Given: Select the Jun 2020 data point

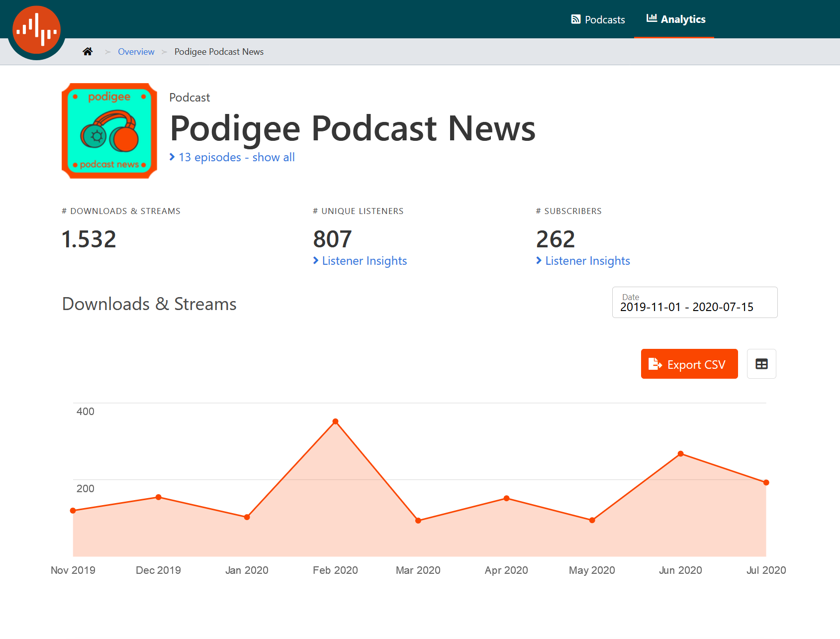Looking at the screenshot, I should click(x=681, y=454).
